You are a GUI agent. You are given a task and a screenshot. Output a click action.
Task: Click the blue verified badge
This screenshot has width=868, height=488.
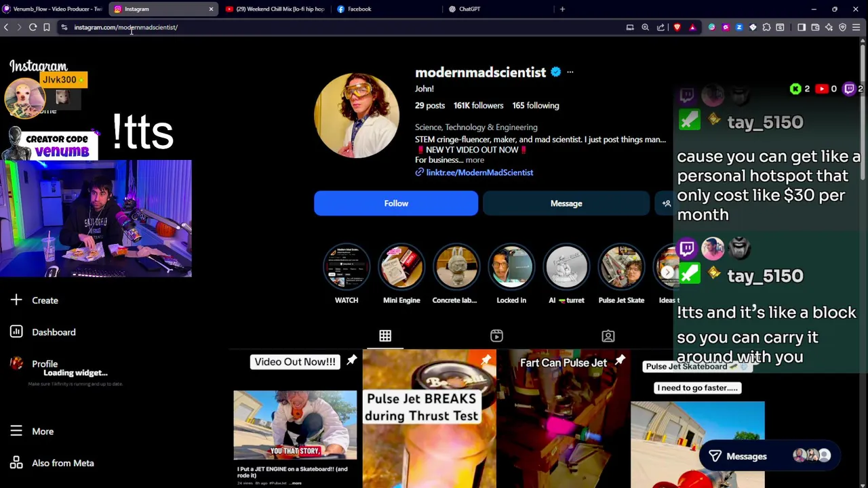coord(555,72)
